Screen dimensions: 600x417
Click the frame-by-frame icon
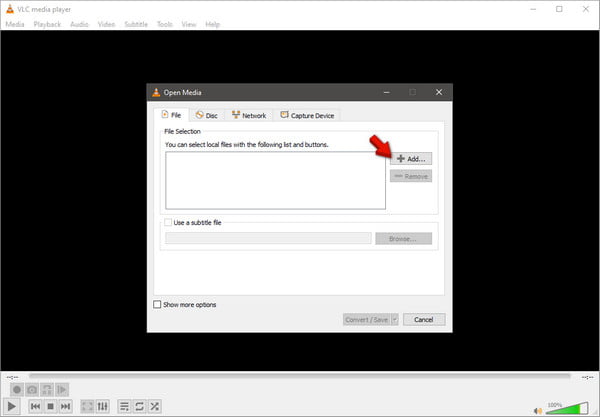click(62, 389)
